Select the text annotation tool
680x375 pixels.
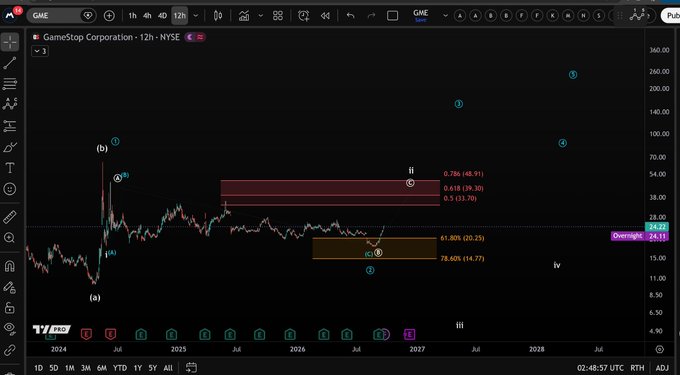pyautogui.click(x=10, y=168)
